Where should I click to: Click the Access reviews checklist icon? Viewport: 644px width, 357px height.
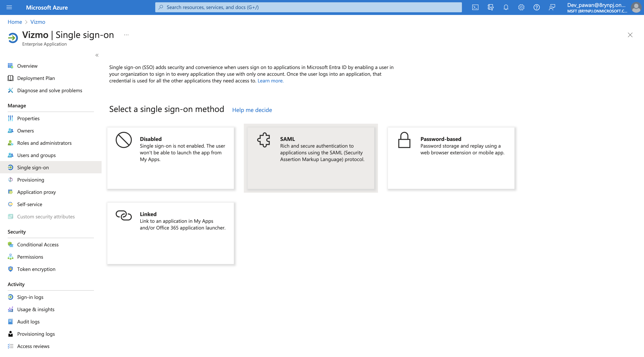10,346
